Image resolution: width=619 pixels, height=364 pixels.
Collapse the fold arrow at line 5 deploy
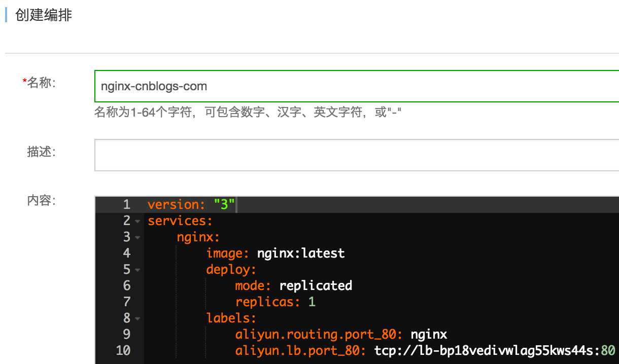point(137,270)
